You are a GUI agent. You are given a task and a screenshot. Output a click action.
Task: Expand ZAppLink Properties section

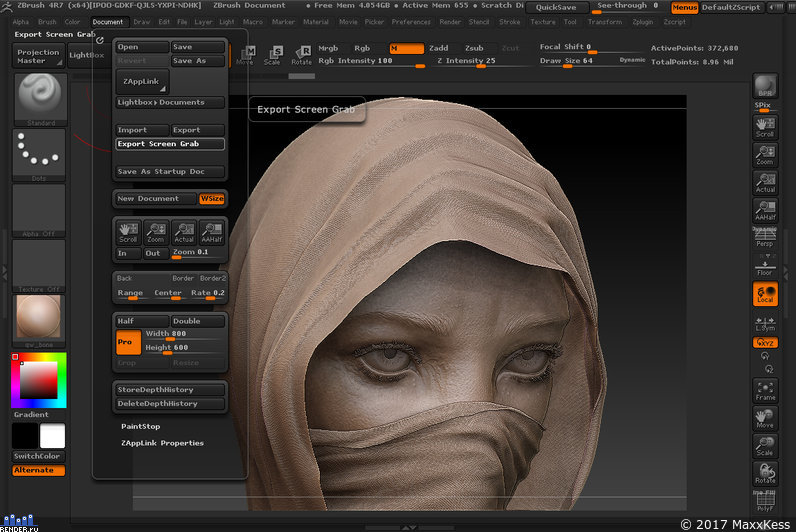click(162, 443)
